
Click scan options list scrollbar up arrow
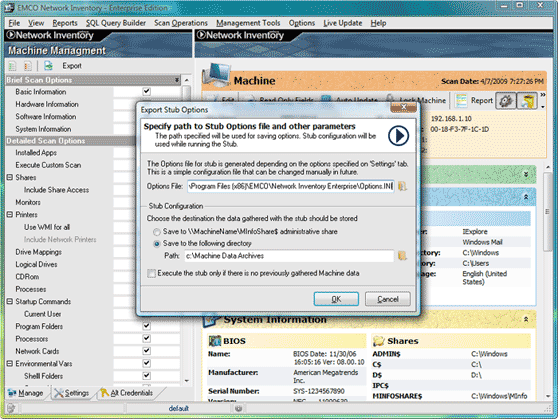point(186,80)
